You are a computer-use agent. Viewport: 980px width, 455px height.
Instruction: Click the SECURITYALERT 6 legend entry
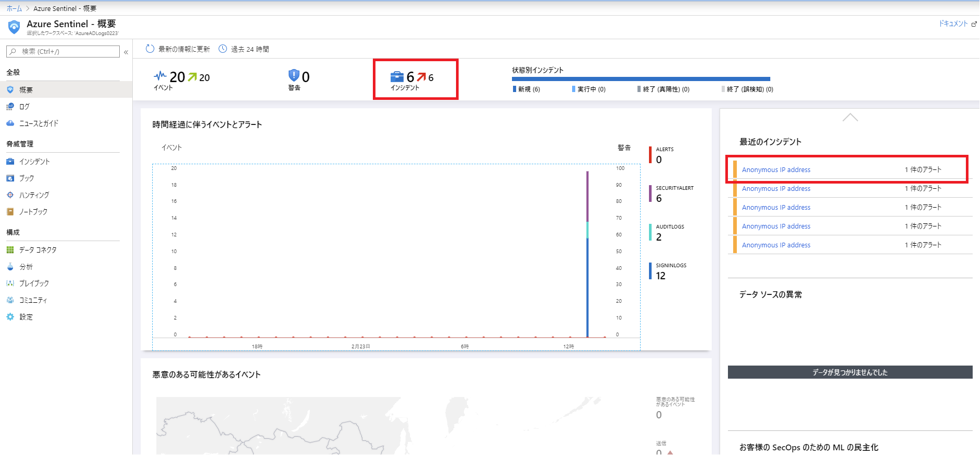point(672,194)
